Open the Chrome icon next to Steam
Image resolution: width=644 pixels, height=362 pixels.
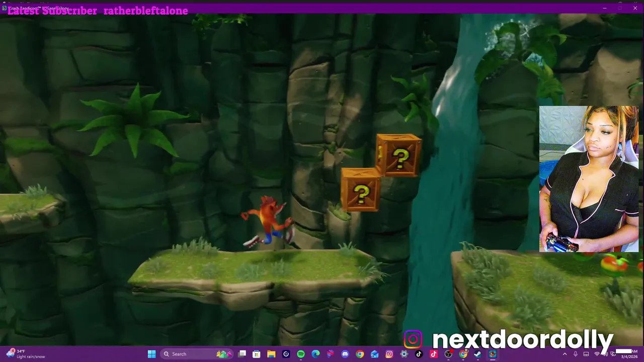(463, 354)
